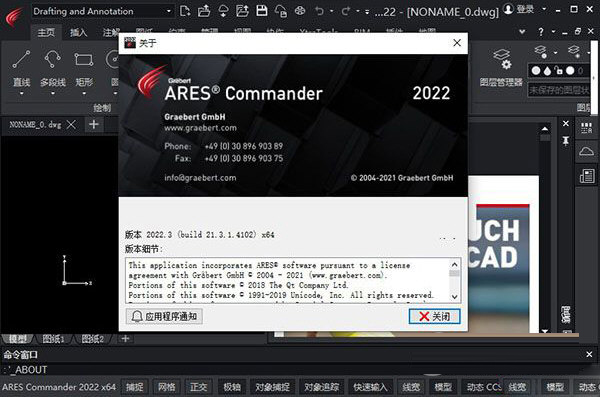This screenshot has height=397, width=600.
Task: Toggle Dynamic CCS (动态 CCS) in status bar
Action: [x=483, y=387]
